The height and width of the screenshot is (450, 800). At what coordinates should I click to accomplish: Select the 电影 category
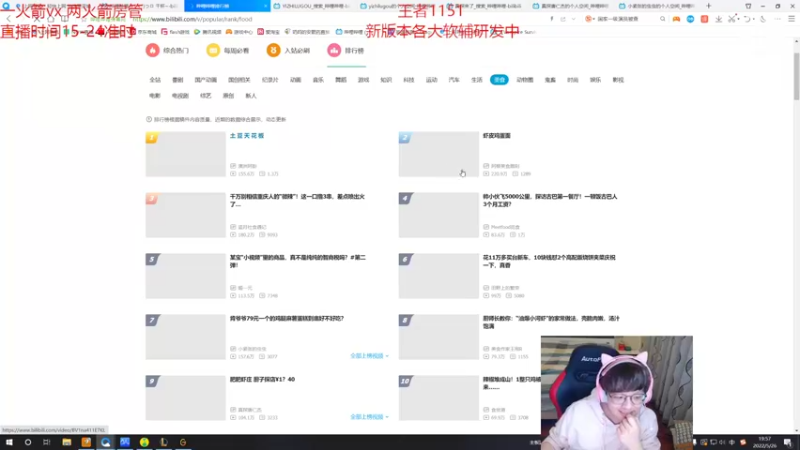[155, 96]
